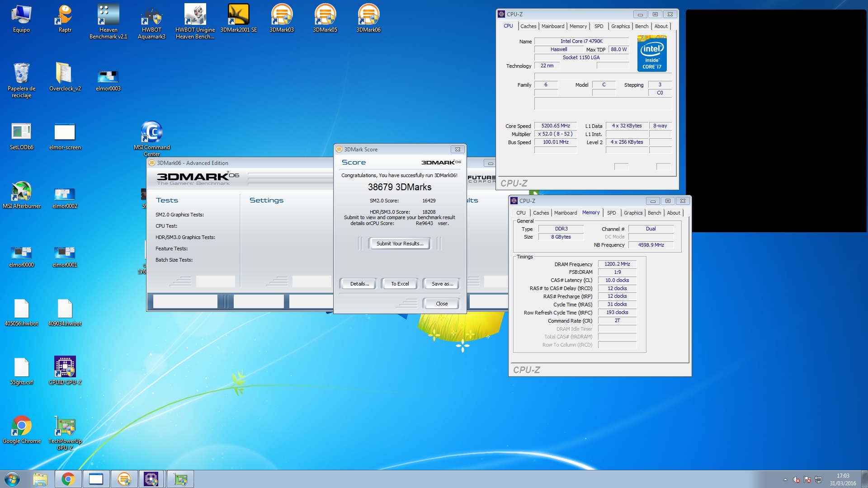Screen dimensions: 868x488
Task: Open the Equipo desktop icon
Action: pos(21,19)
